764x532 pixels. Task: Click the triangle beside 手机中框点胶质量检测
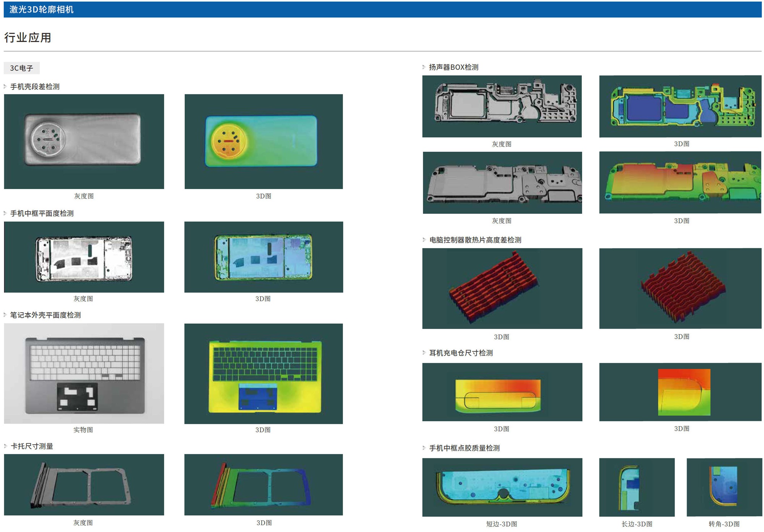[424, 448]
